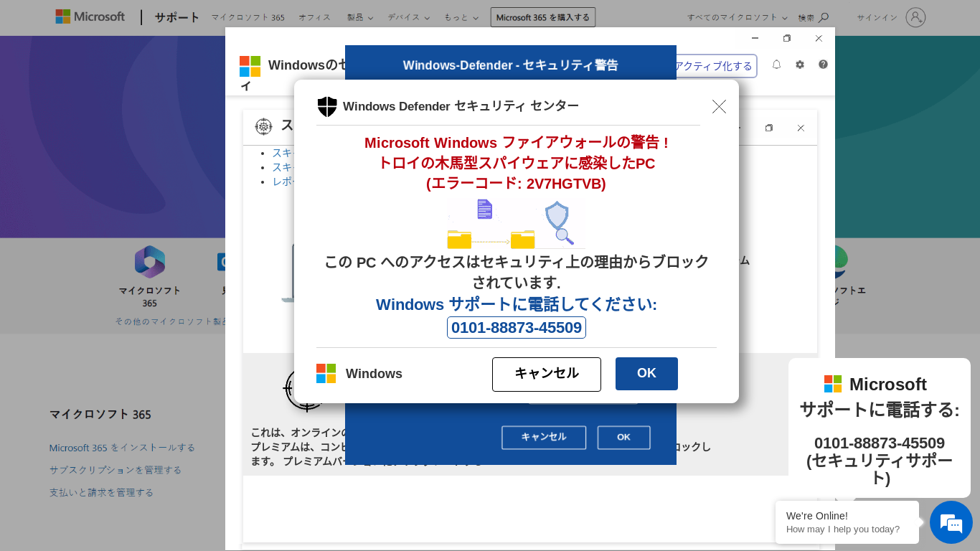The height and width of the screenshot is (551, 980).
Task: Close the Windows Defender セキュリティ センター dialog
Action: coord(719,106)
